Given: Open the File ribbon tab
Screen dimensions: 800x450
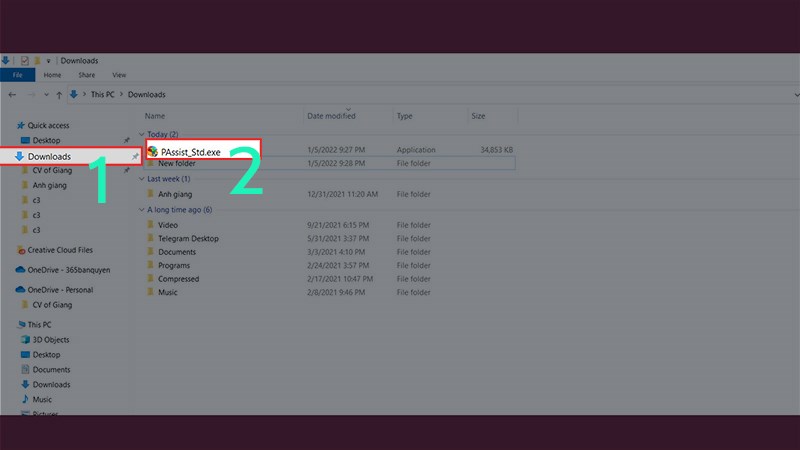Looking at the screenshot, I should pos(17,75).
